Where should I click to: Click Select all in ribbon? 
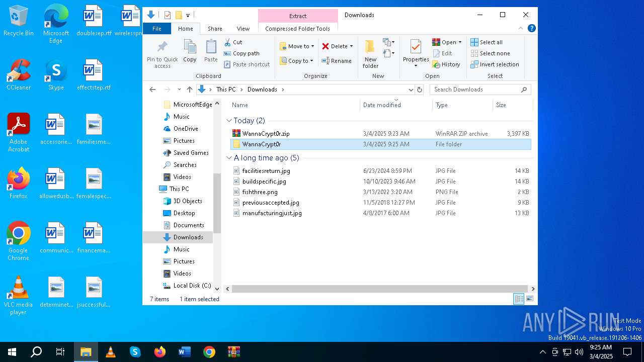[487, 42]
